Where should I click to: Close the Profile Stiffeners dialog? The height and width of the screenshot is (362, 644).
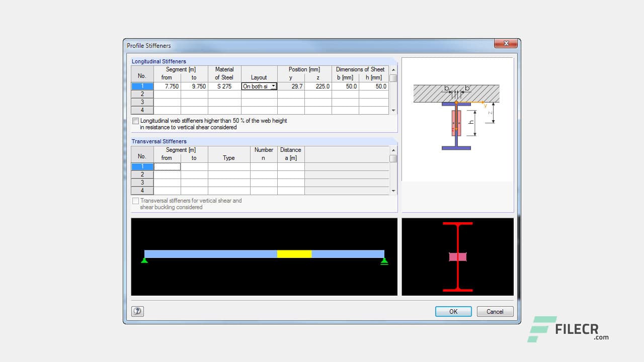tap(506, 44)
